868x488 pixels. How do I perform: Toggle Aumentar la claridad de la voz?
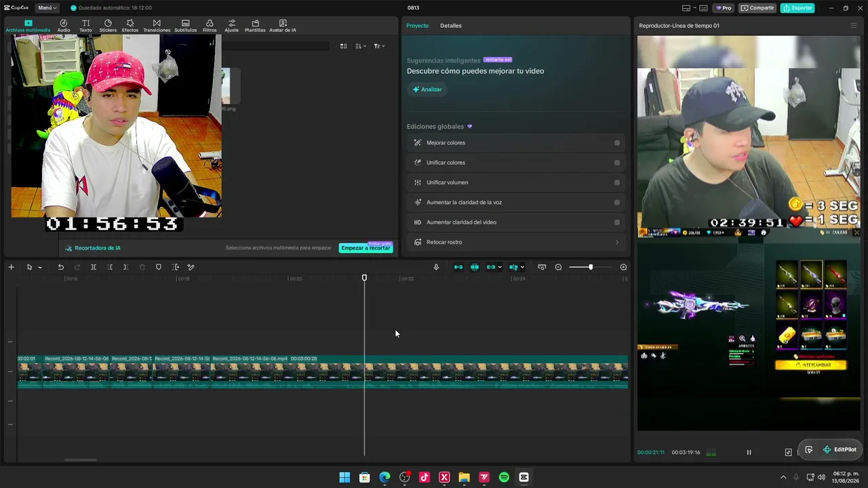coord(617,202)
